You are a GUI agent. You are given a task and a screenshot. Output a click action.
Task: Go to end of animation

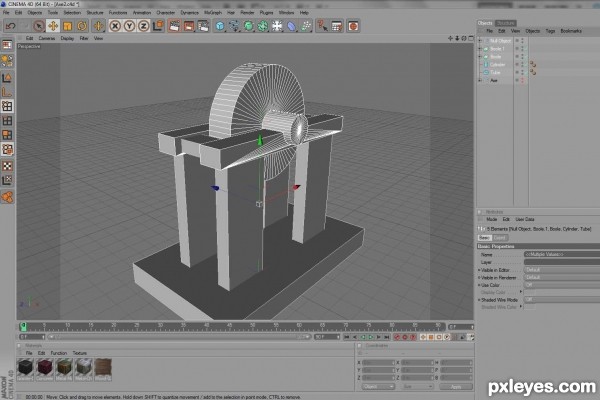tap(386, 337)
